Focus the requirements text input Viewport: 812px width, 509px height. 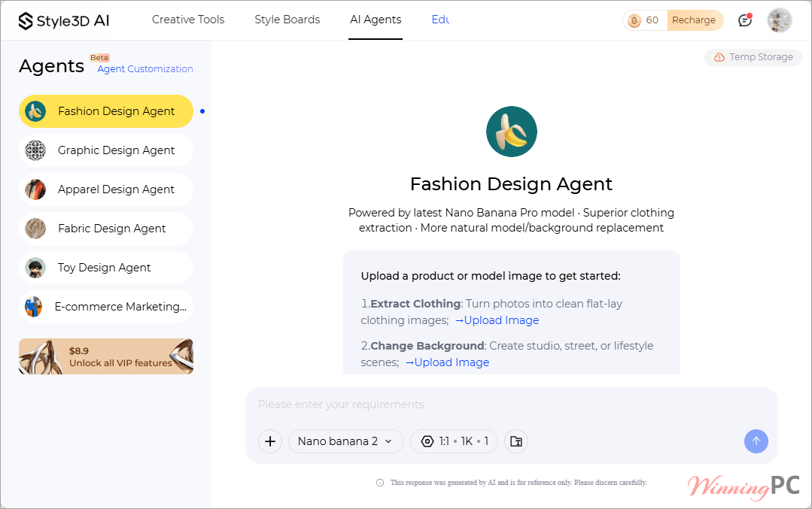coord(512,404)
